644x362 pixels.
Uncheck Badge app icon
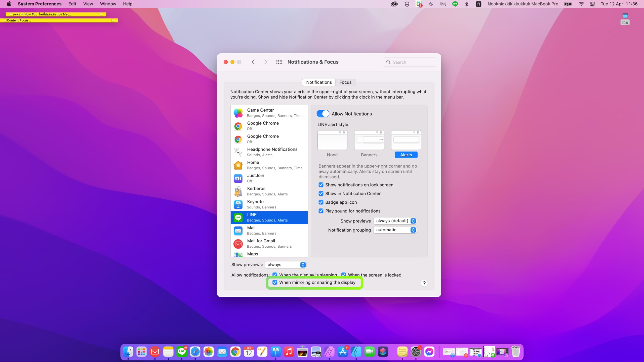(x=321, y=202)
